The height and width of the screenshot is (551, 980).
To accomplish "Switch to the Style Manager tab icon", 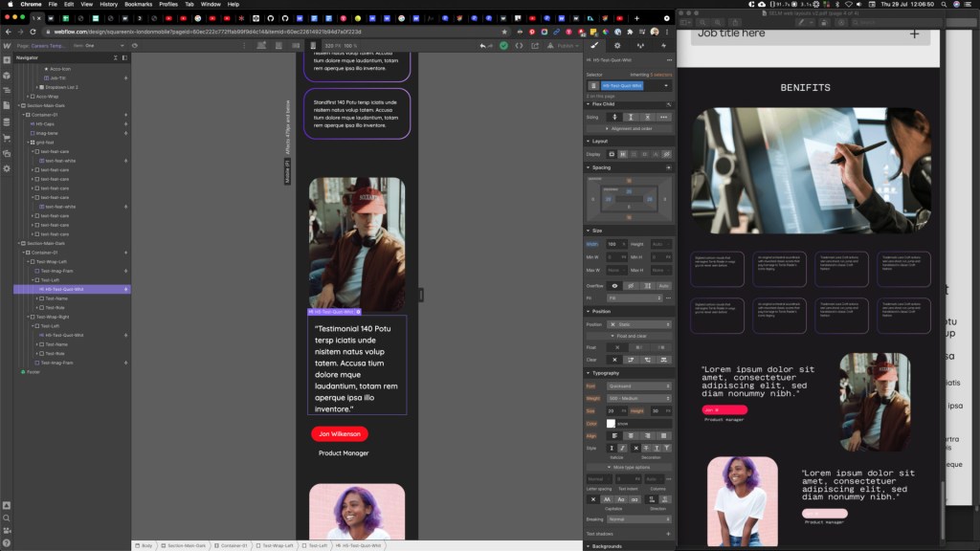I will [x=594, y=45].
